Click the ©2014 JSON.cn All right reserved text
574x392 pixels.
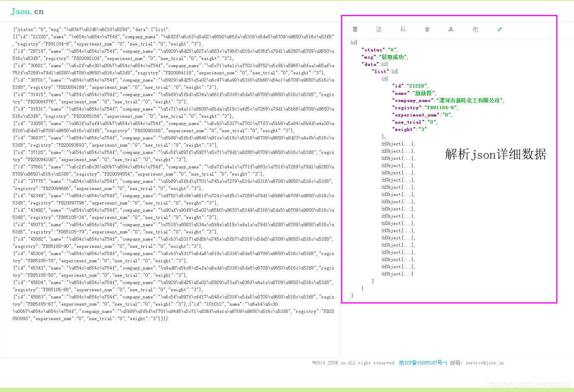(x=354, y=363)
